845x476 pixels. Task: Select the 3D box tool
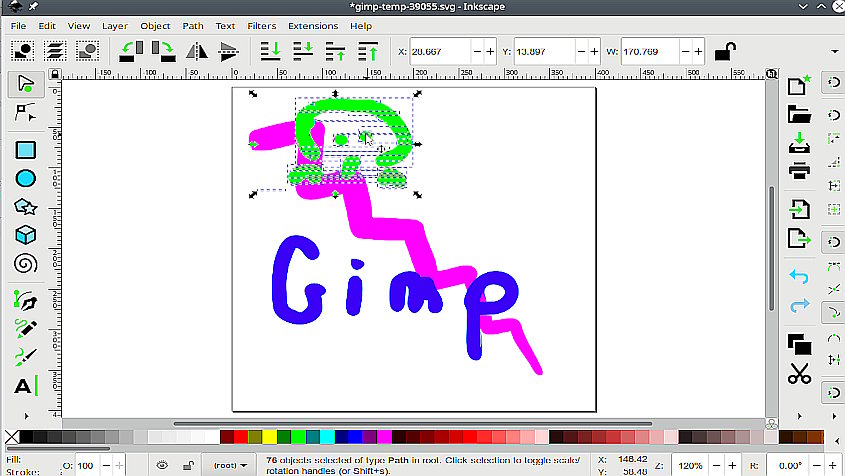pyautogui.click(x=25, y=235)
